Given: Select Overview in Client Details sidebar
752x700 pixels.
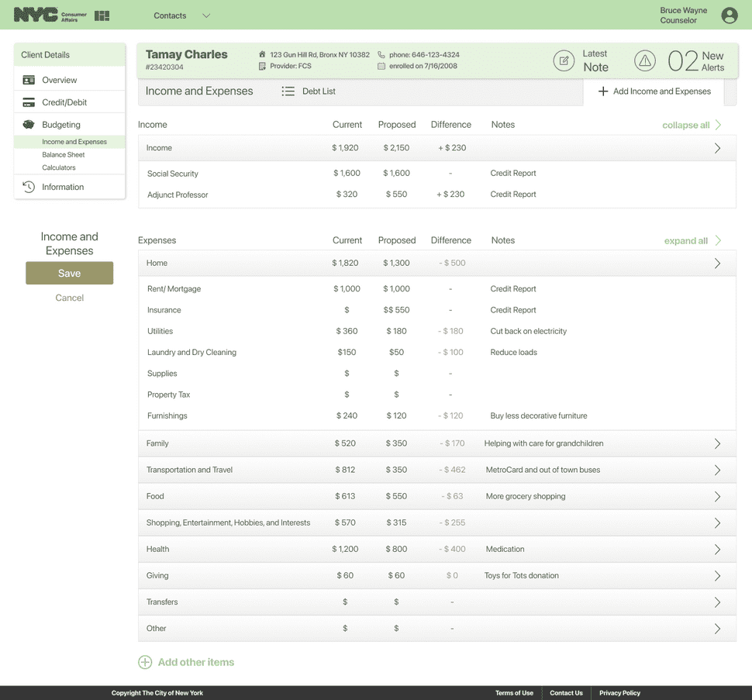Looking at the screenshot, I should tap(70, 80).
